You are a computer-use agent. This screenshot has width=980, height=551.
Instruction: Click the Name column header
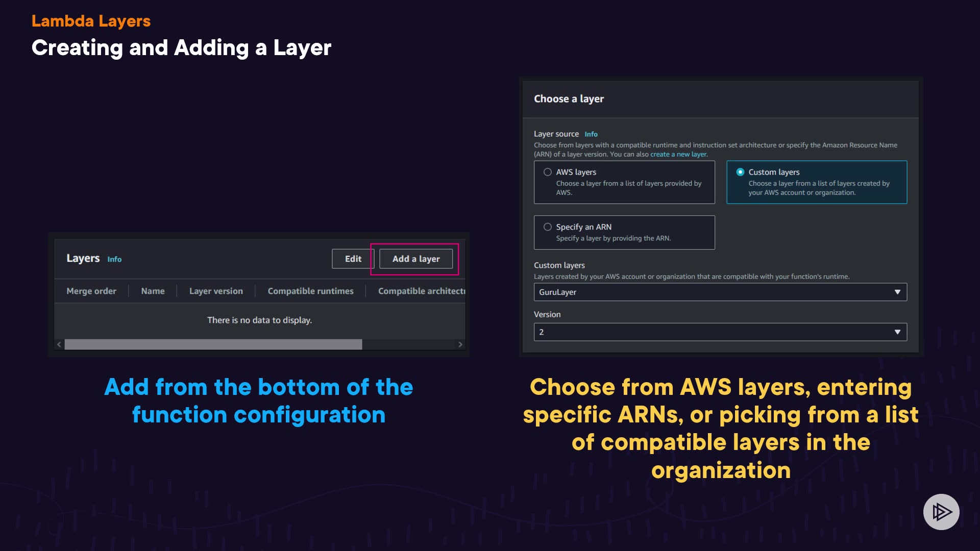tap(153, 291)
